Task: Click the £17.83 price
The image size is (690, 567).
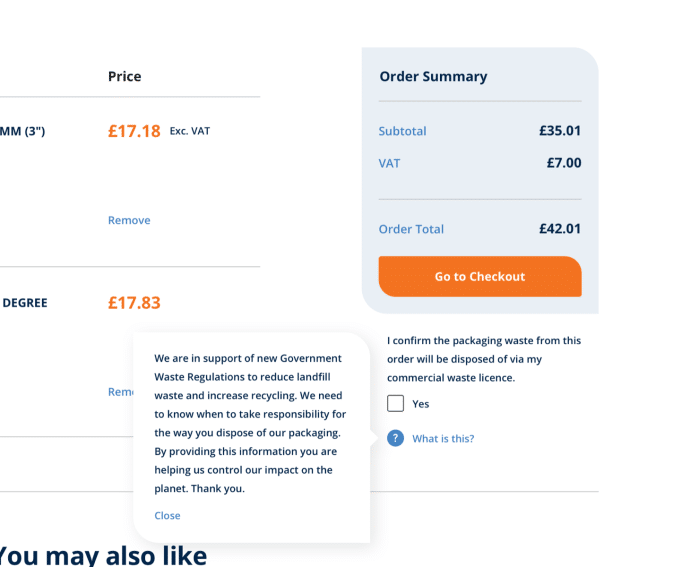Action: 134,303
